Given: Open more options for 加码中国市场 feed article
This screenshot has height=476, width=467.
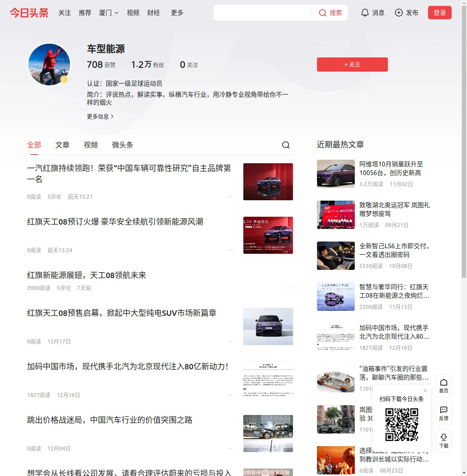Looking at the screenshot, I should tap(231, 395).
